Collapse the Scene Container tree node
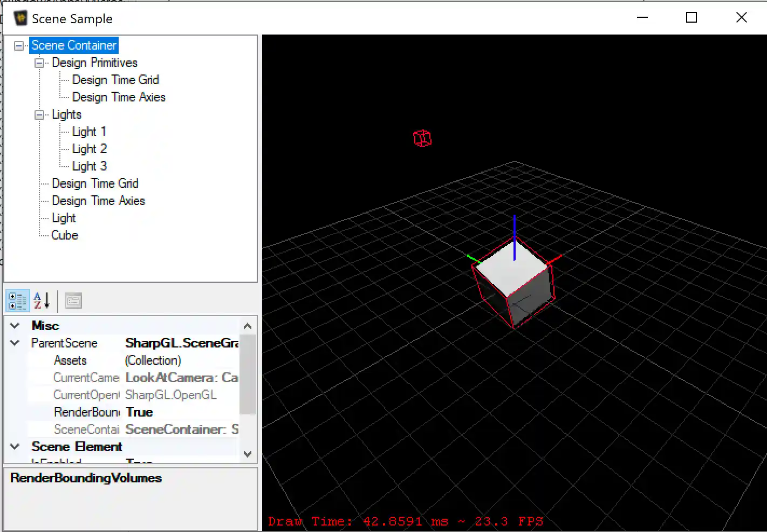Screen dimensions: 767x532 pos(19,46)
